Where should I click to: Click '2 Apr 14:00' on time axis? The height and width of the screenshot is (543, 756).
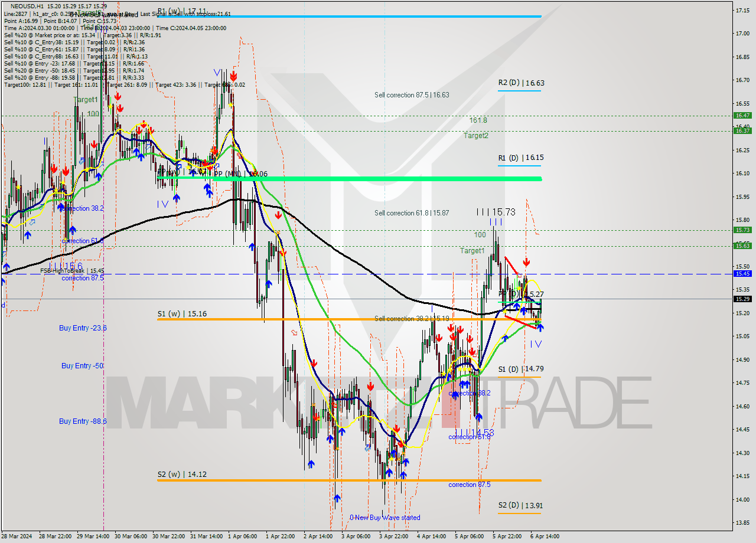(317, 537)
